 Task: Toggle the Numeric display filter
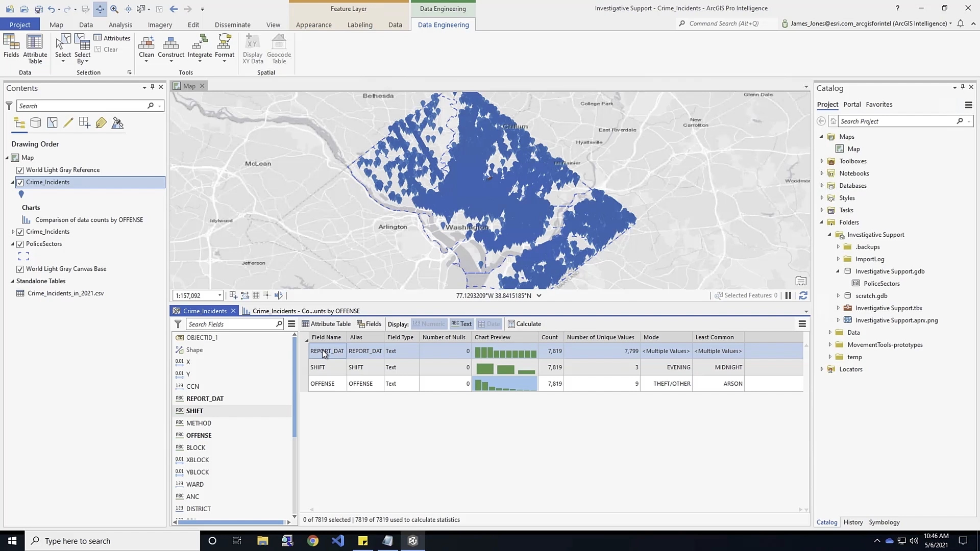pyautogui.click(x=428, y=324)
